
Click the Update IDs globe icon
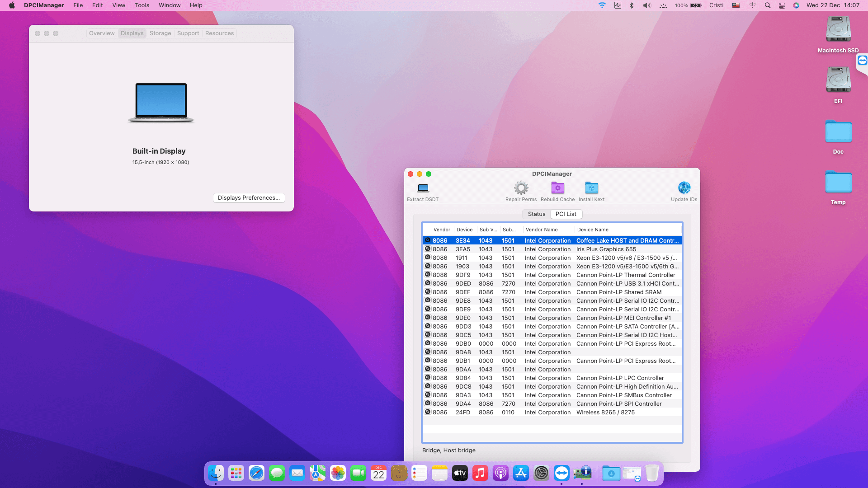click(684, 188)
